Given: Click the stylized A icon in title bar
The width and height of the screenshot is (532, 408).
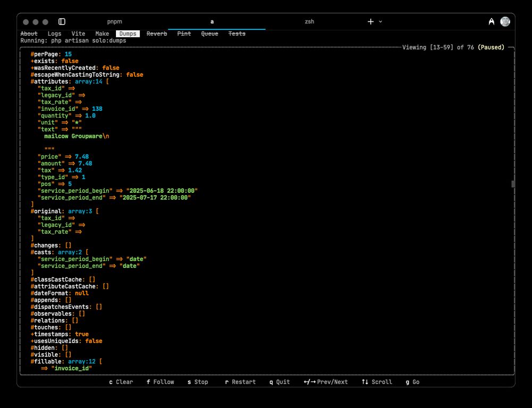Looking at the screenshot, I should pyautogui.click(x=491, y=22).
